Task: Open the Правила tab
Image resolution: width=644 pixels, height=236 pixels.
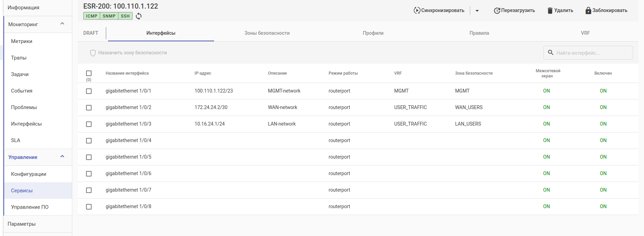Action: pos(479,33)
